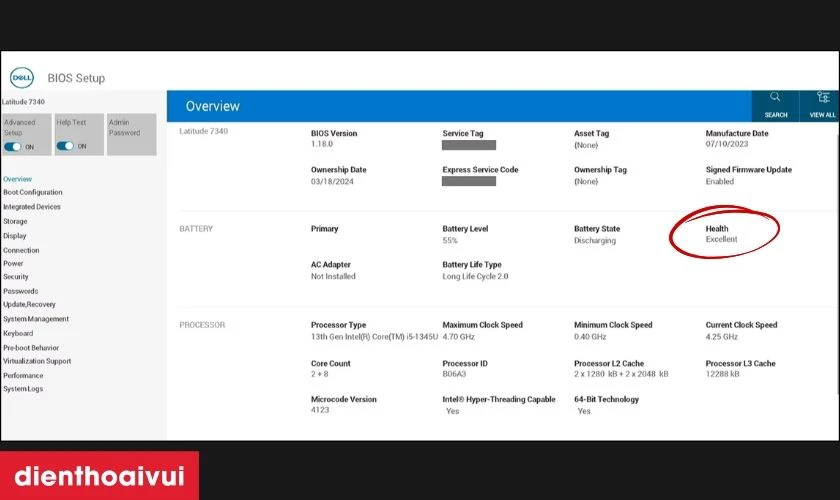Open Boot Configuration section

[33, 192]
